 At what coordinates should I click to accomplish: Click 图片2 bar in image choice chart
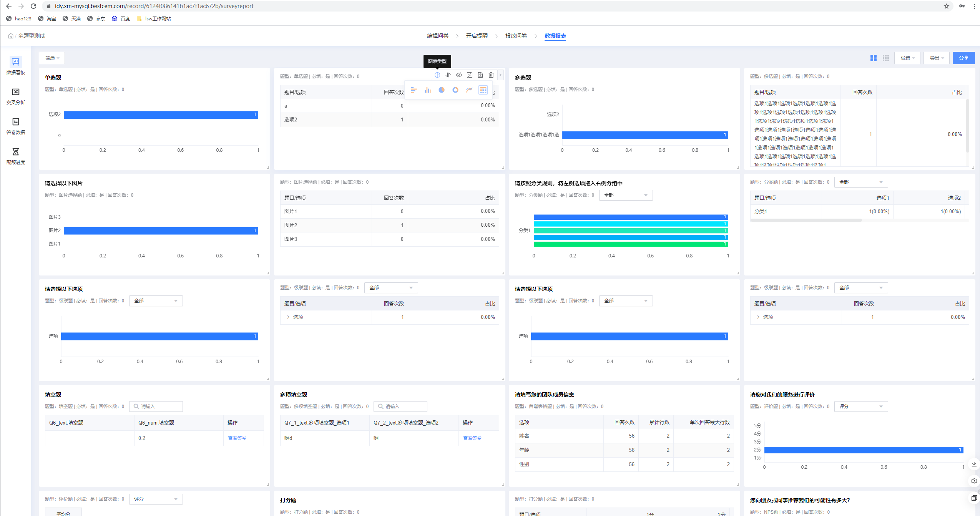(x=161, y=231)
